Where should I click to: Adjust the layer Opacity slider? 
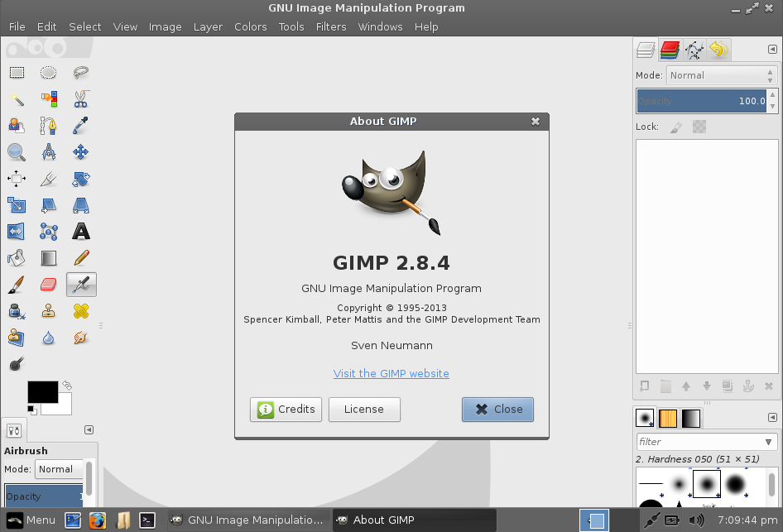coord(701,101)
